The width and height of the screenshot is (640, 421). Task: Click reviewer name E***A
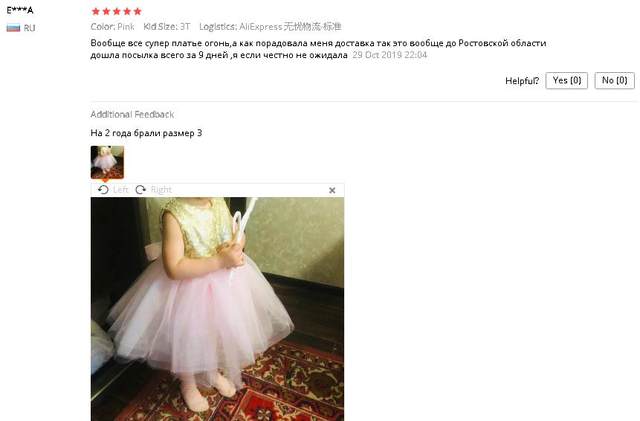(20, 10)
